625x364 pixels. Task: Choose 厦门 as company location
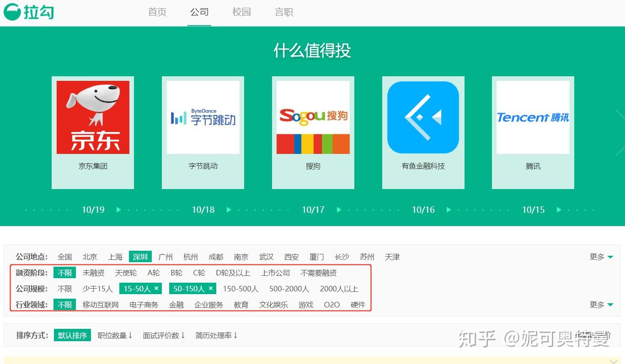pos(317,257)
